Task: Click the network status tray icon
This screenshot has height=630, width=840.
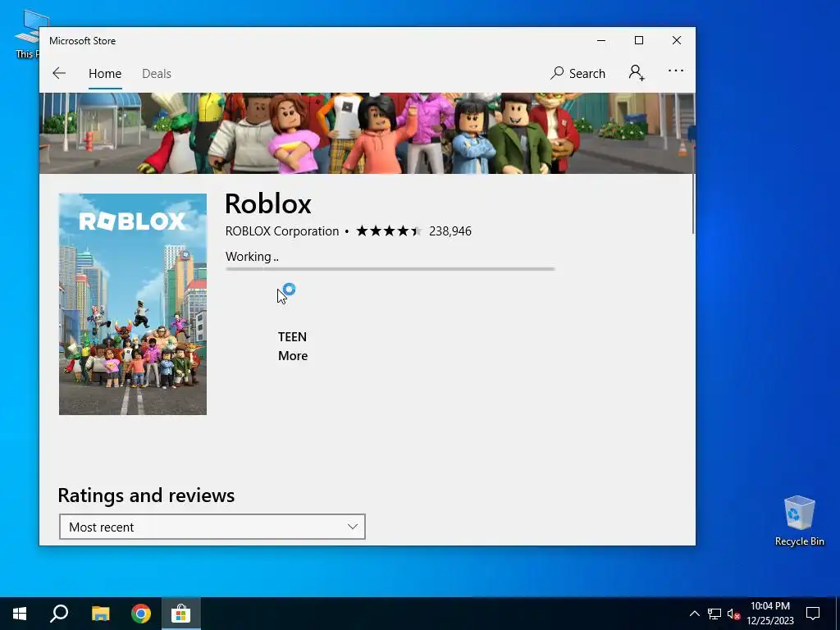Action: click(x=714, y=614)
